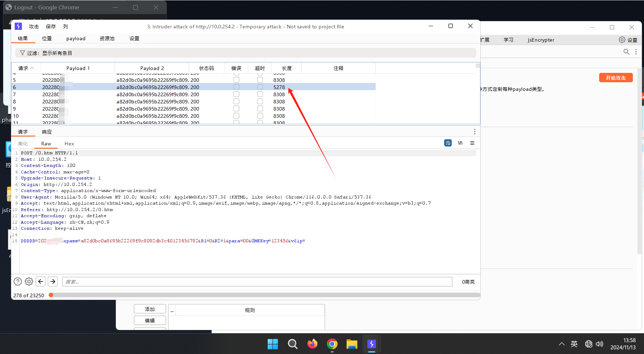Launch Firefox from the taskbar
The height and width of the screenshot is (354, 644).
tap(312, 344)
